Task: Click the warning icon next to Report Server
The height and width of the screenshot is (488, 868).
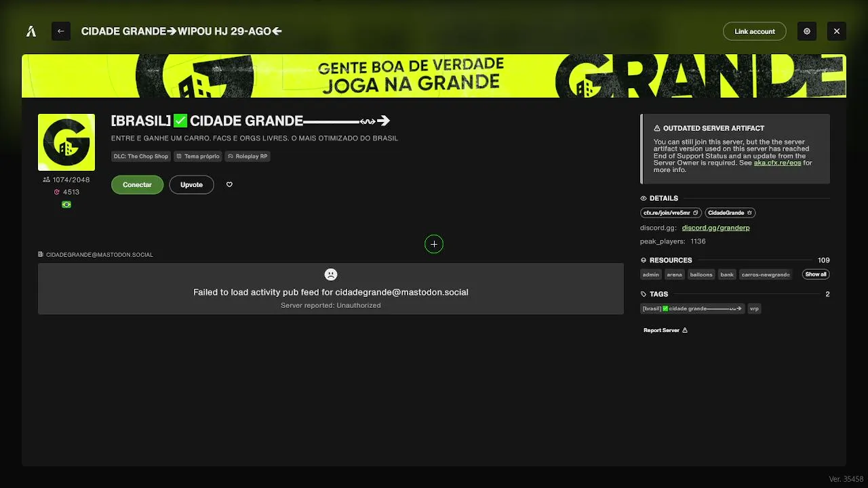Action: pos(685,330)
